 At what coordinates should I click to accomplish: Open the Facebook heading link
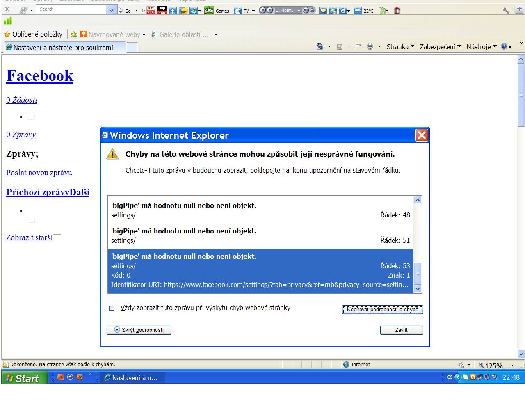[x=40, y=76]
